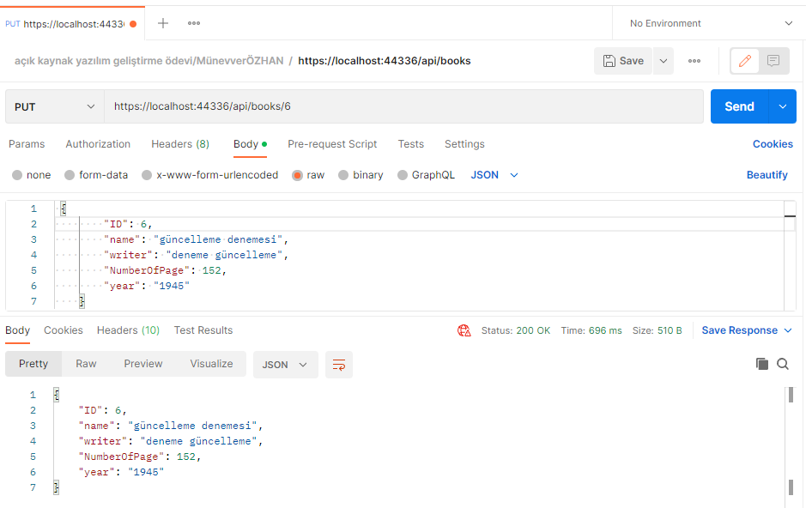Open the comments icon panel
Screen dimensions: 812x508
[x=773, y=61]
